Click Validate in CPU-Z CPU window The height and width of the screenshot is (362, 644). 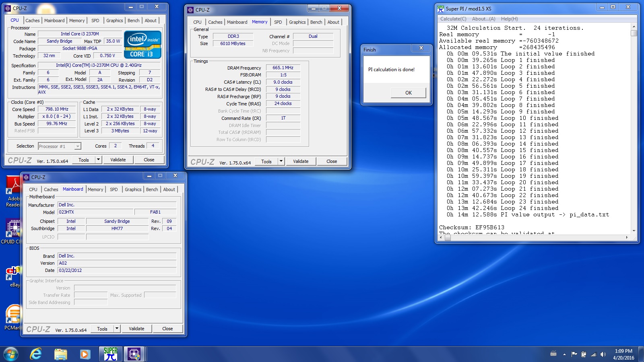pyautogui.click(x=118, y=160)
